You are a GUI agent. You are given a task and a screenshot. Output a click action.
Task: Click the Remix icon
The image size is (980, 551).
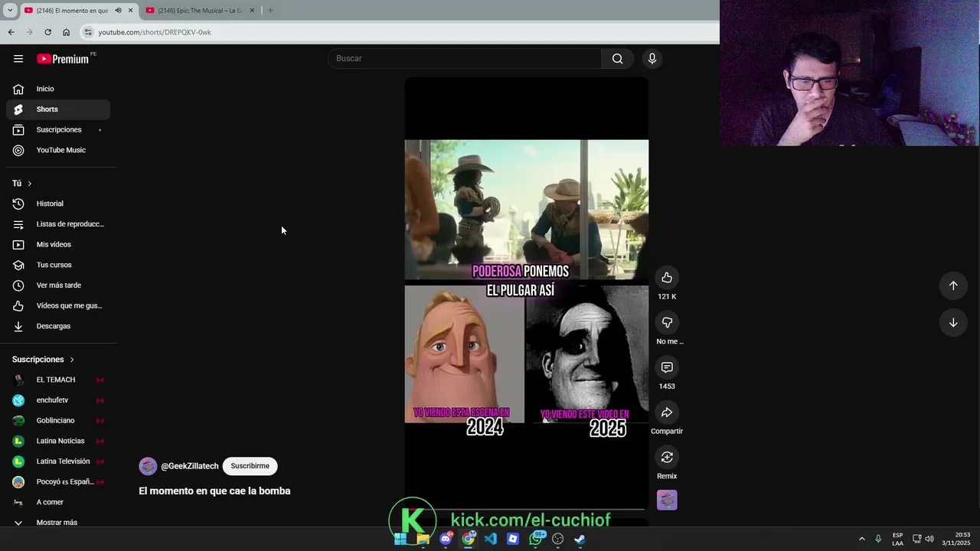pos(667,458)
